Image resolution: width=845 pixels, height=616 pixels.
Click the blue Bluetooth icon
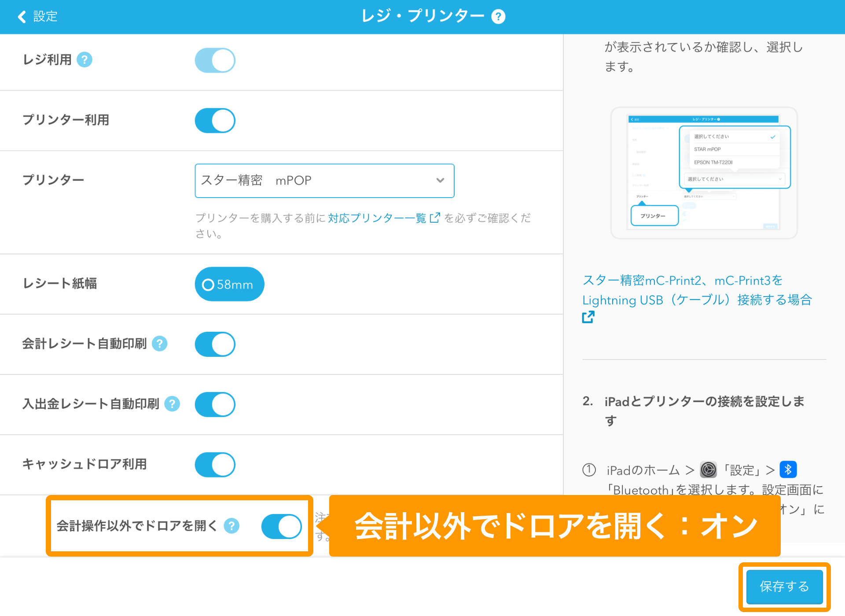point(788,469)
